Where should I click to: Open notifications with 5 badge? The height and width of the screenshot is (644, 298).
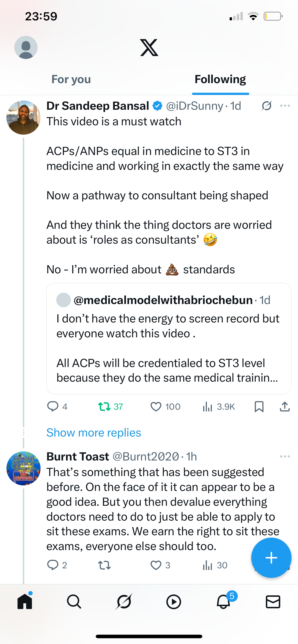[223, 602]
